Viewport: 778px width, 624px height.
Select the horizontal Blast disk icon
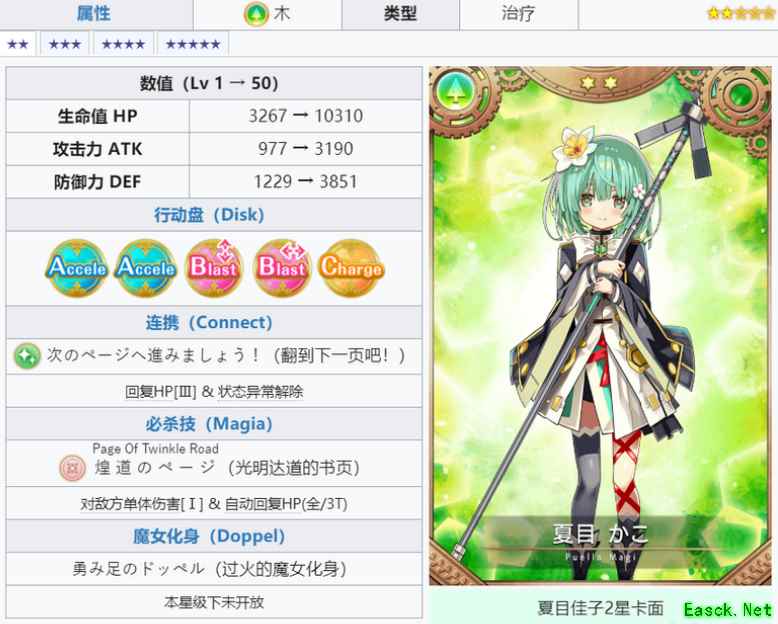click(x=282, y=268)
